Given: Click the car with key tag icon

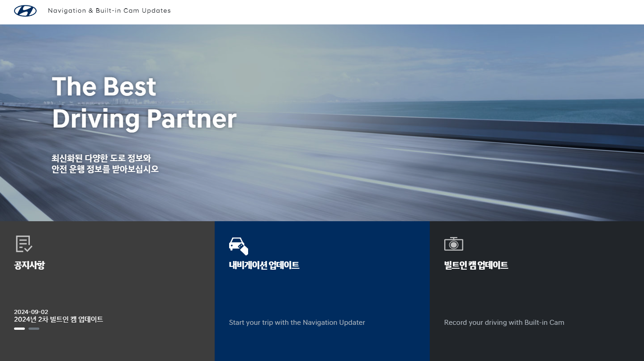Looking at the screenshot, I should [x=239, y=246].
